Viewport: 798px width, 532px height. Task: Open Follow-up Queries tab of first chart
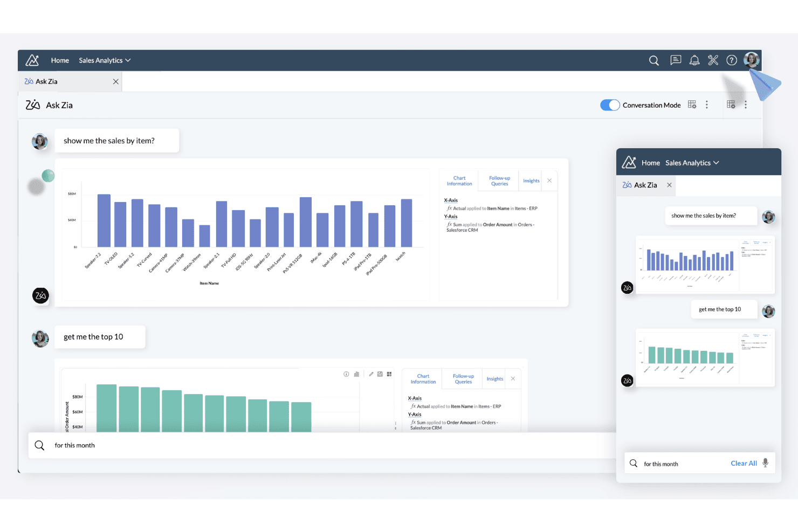pos(499,181)
